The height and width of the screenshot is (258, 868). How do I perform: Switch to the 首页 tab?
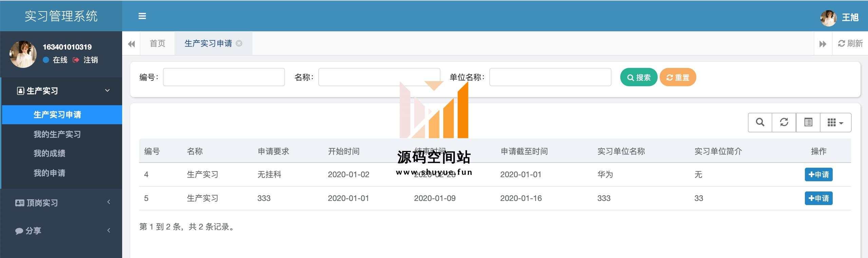157,43
